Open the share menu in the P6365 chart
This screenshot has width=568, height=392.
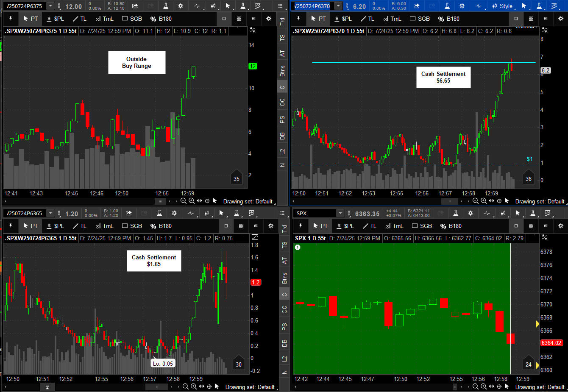coord(129,213)
